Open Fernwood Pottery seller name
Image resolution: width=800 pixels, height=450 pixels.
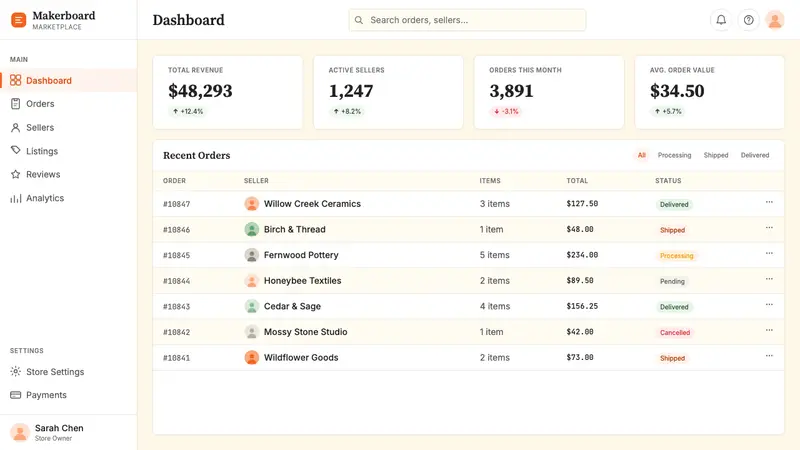301,255
